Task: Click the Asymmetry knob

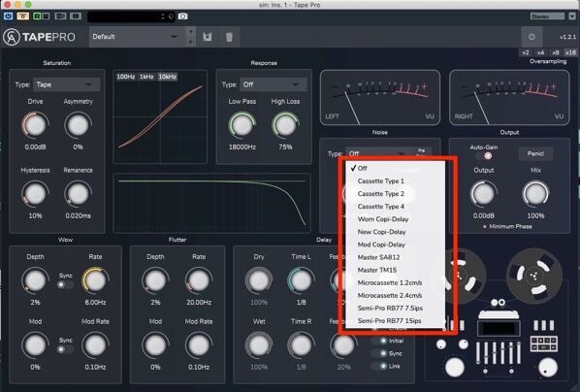Action: [x=78, y=125]
